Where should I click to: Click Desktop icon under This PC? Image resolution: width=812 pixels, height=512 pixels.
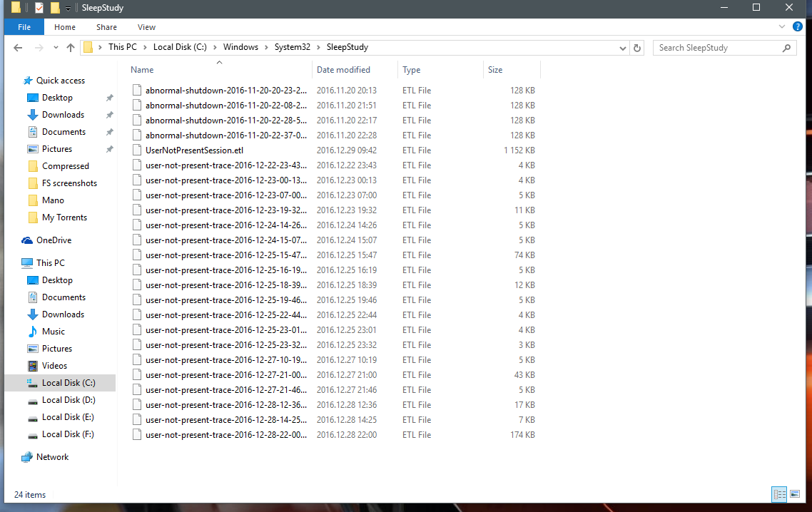click(x=33, y=280)
